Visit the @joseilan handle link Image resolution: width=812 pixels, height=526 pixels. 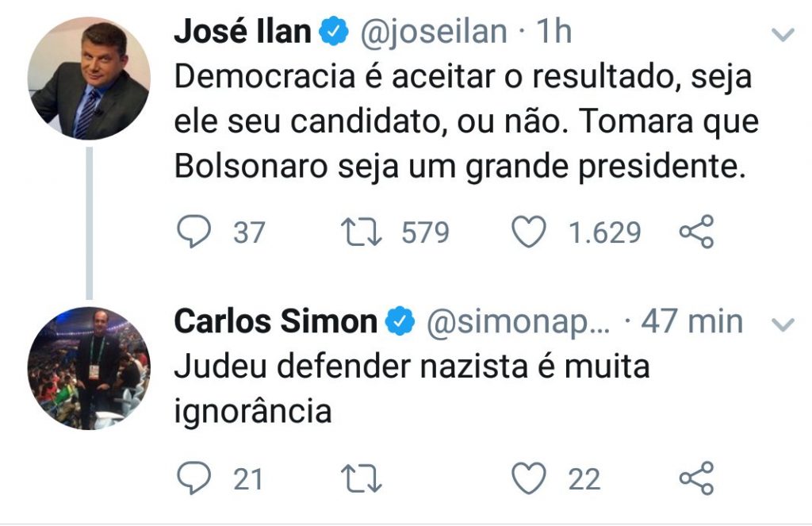point(434,32)
